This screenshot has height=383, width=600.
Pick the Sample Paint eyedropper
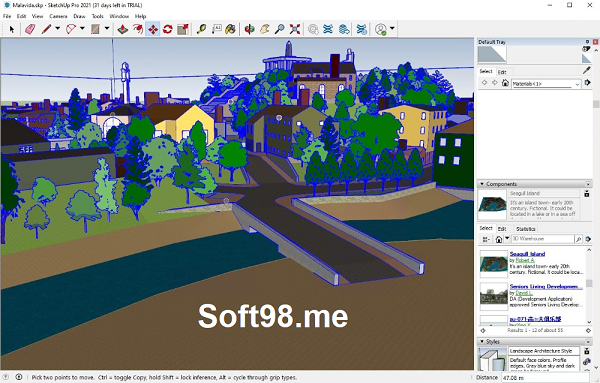click(587, 70)
